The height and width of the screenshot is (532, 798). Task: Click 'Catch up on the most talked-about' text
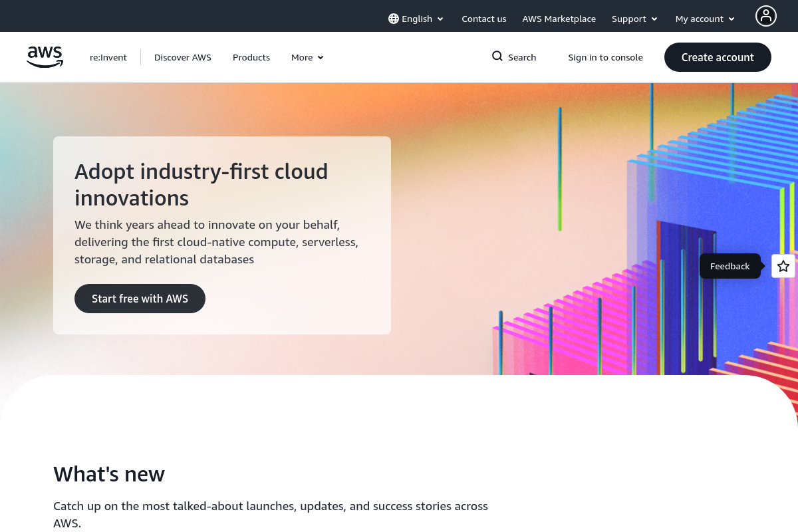271,514
